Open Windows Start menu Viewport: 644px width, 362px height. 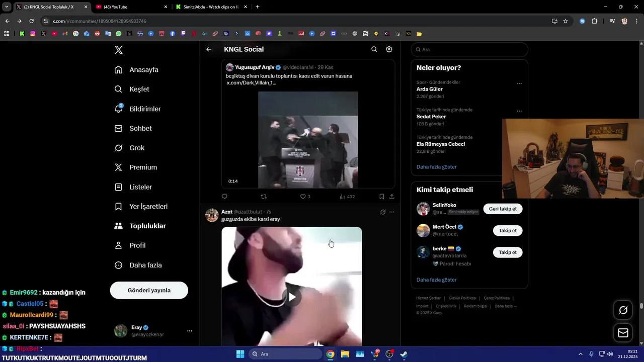pyautogui.click(x=240, y=354)
